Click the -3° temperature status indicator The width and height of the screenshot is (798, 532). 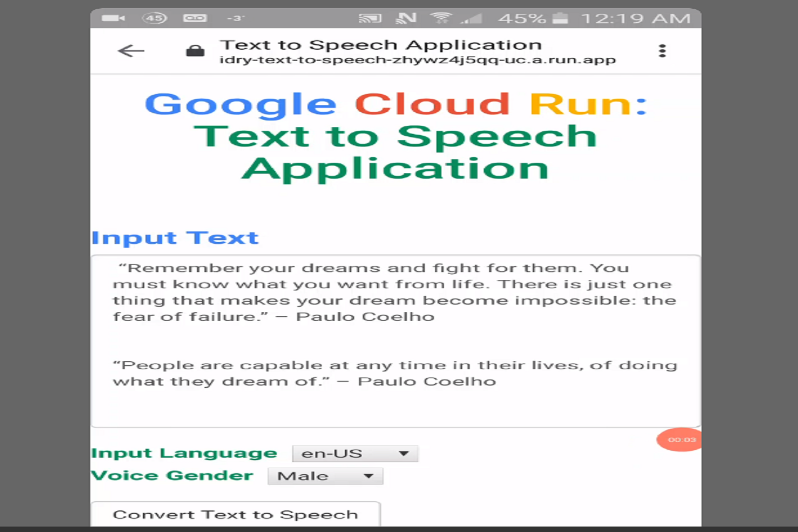236,18
